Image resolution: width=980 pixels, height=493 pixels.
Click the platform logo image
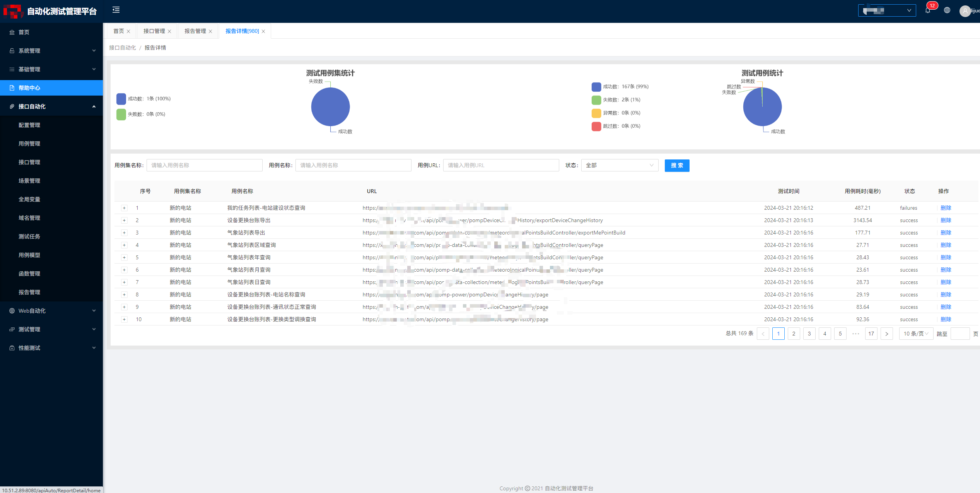click(x=13, y=11)
